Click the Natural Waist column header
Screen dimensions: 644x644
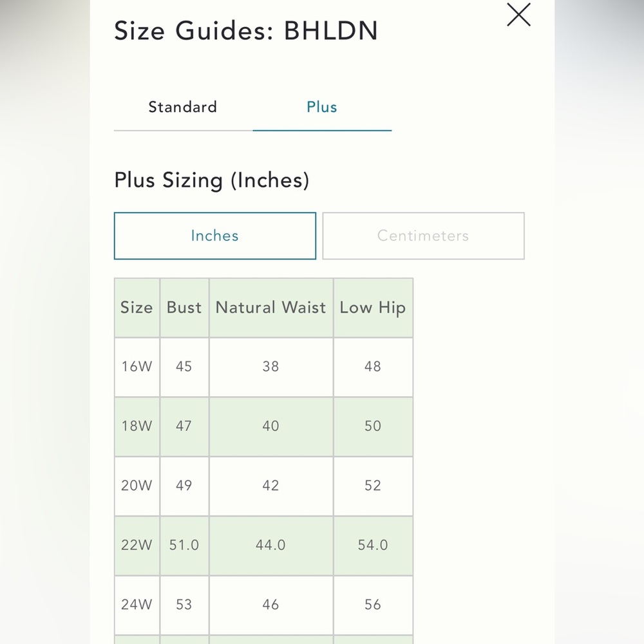click(271, 308)
